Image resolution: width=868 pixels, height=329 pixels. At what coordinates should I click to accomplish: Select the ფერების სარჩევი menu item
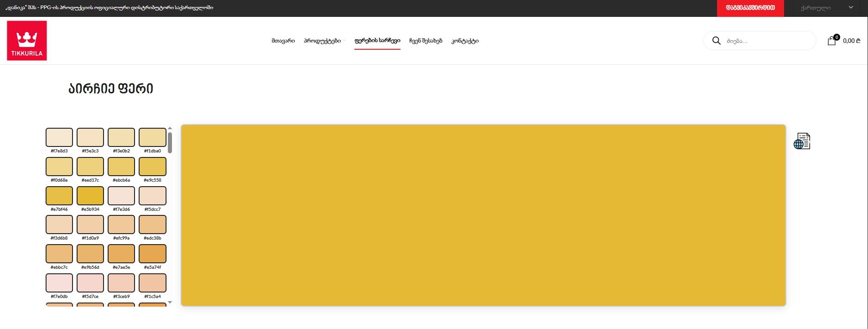377,41
